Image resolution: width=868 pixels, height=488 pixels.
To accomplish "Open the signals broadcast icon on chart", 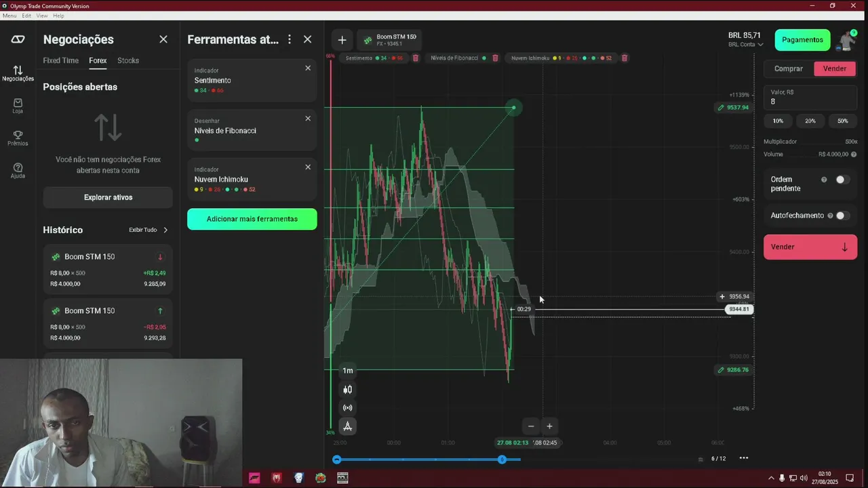I will coord(348,408).
